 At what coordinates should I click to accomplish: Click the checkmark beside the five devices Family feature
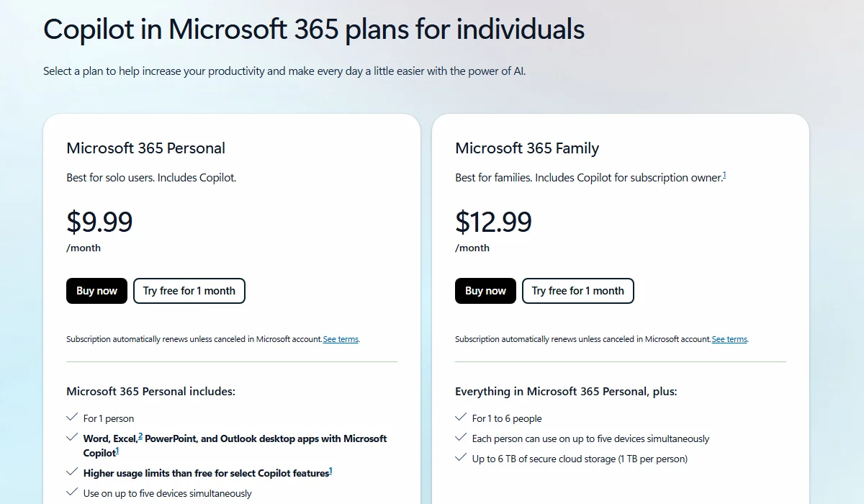[x=460, y=437]
